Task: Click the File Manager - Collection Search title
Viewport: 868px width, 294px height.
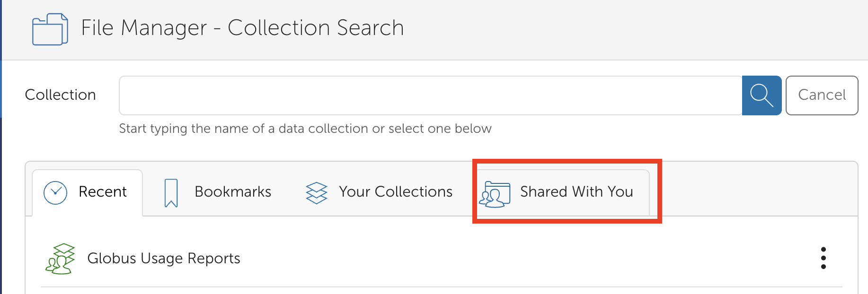Action: [243, 28]
